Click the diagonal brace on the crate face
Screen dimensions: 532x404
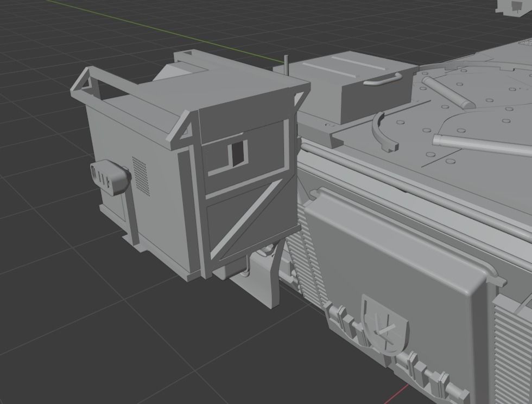(x=247, y=220)
